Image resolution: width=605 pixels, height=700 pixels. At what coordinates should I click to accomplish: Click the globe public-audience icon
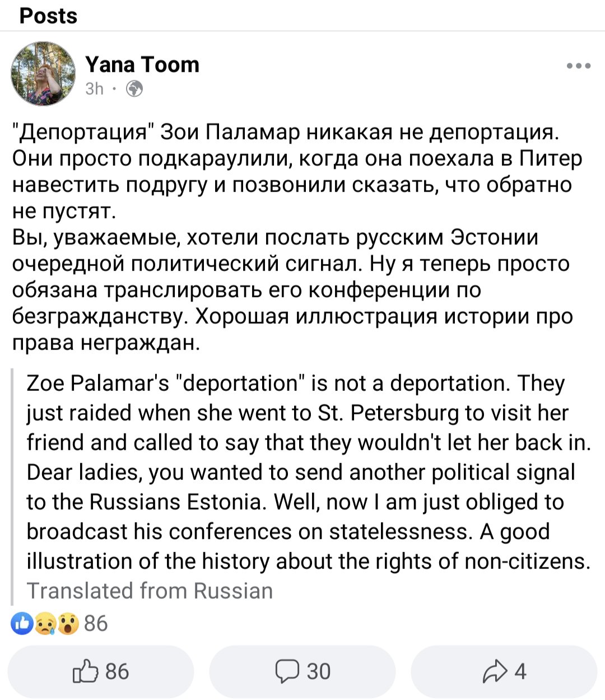click(134, 89)
